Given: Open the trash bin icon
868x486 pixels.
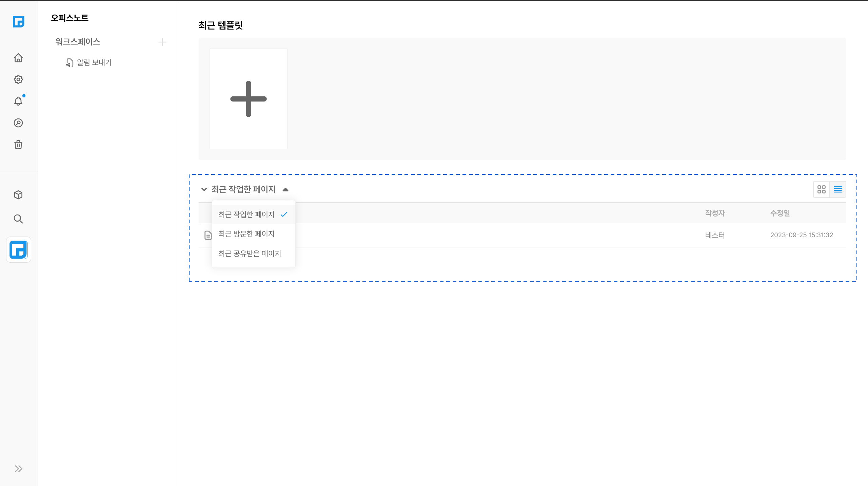Looking at the screenshot, I should point(18,145).
